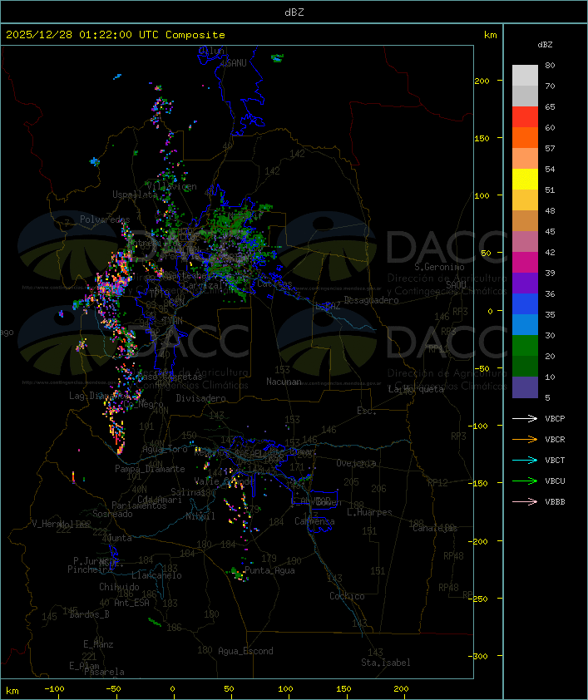Click the Divisadero place label

click(201, 398)
